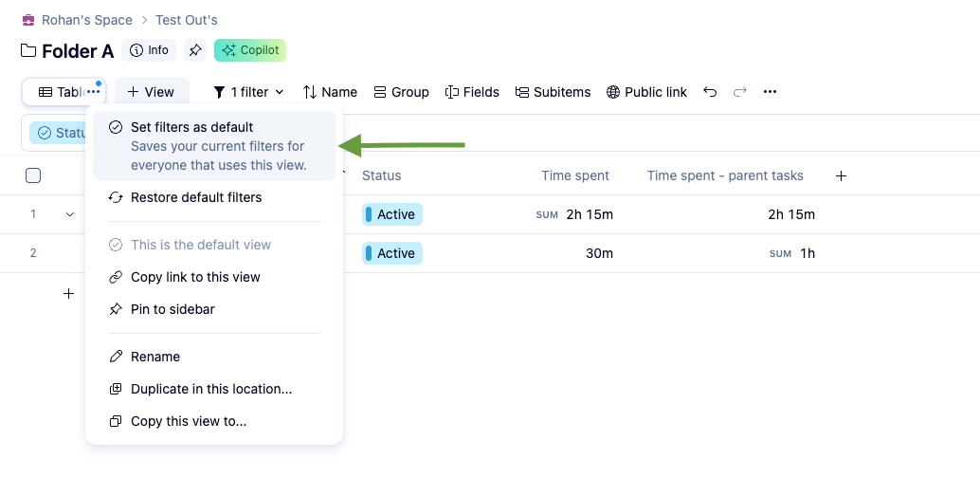Open Rohan's Space breadcrumb link
The image size is (980, 496).
pyautogui.click(x=86, y=20)
